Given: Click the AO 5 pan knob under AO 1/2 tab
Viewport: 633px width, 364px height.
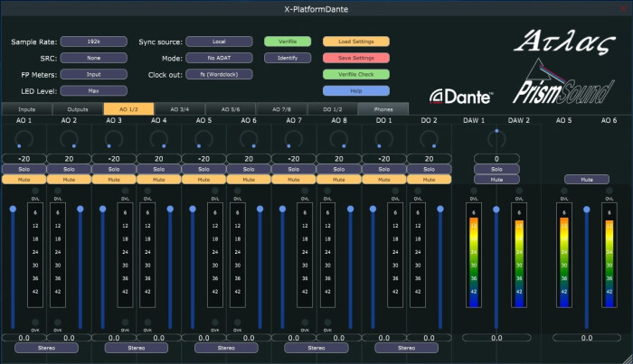Looking at the screenshot, I should point(203,139).
